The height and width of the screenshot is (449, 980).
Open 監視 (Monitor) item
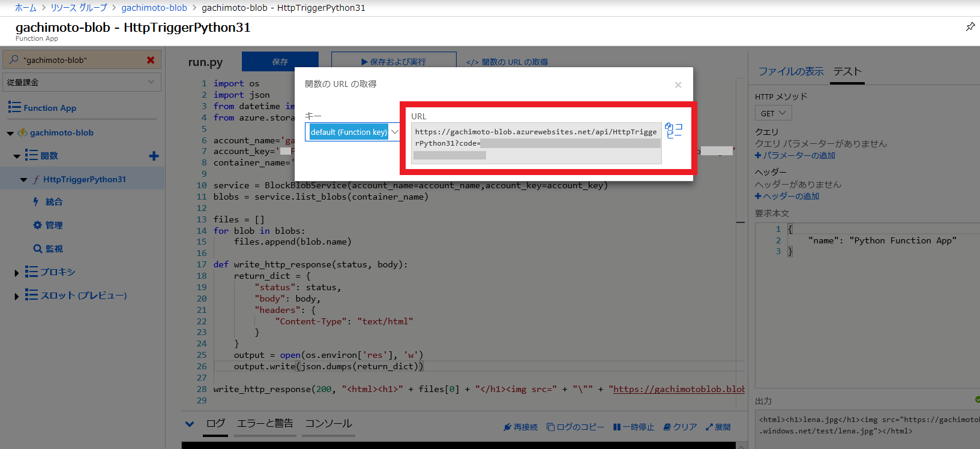point(54,249)
